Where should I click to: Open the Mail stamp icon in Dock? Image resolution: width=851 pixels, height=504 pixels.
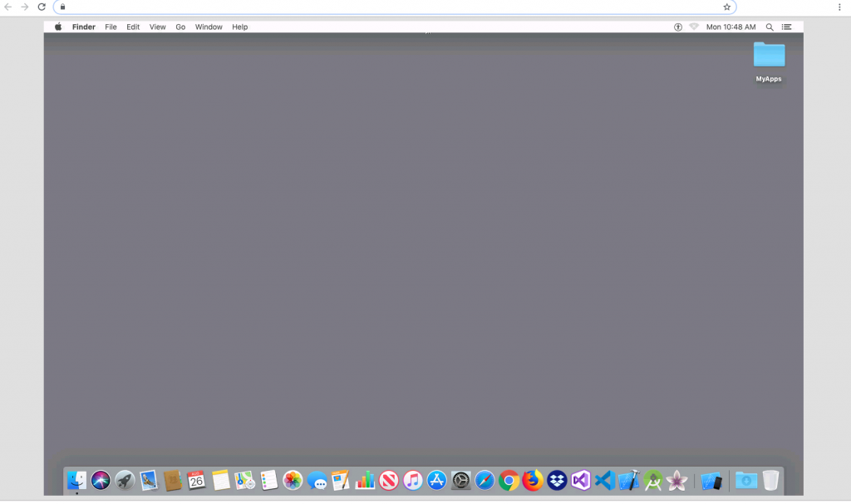click(x=148, y=480)
